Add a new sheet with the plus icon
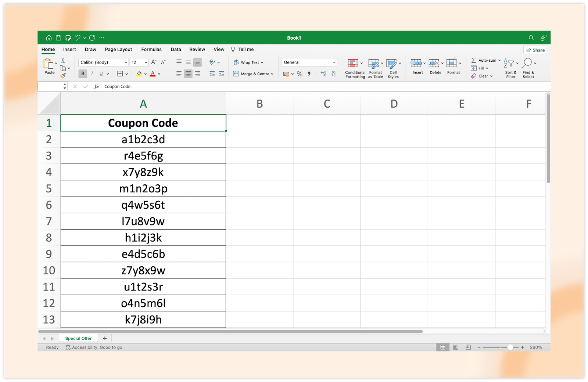 [x=105, y=338]
